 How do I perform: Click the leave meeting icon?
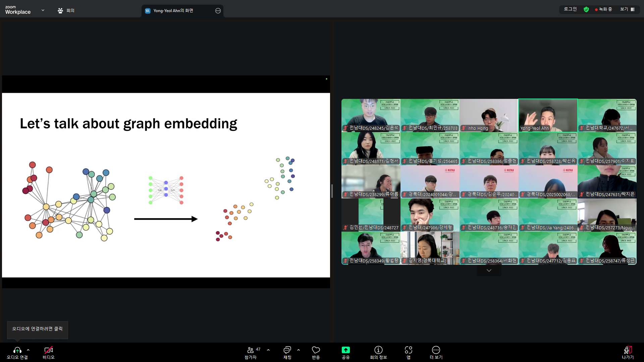[628, 350]
